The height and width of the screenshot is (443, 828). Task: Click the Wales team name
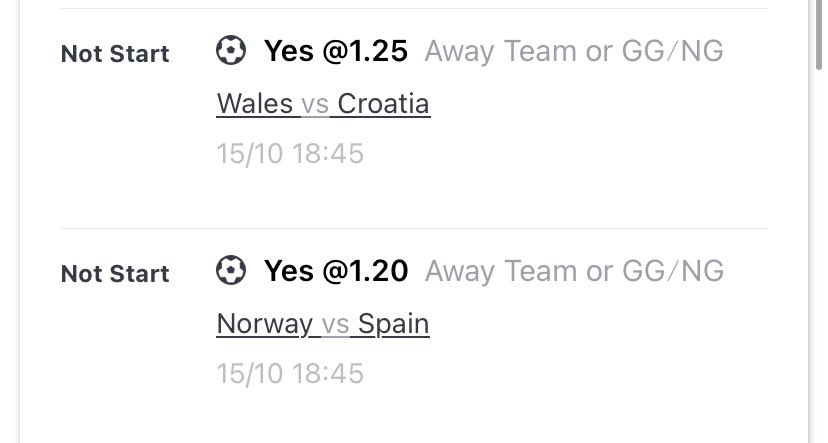pyautogui.click(x=255, y=103)
